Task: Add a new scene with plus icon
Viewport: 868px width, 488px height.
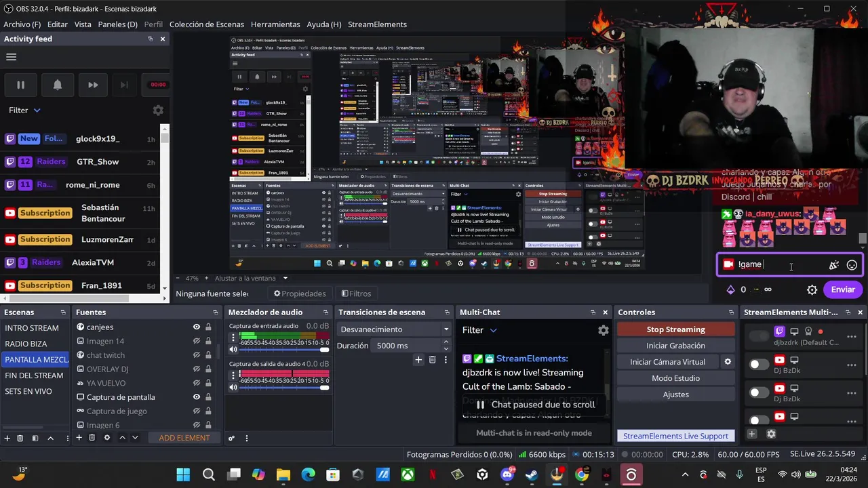Action: point(7,438)
